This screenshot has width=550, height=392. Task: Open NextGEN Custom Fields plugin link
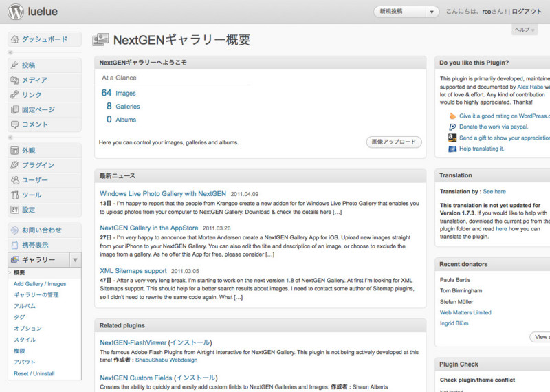[135, 378]
